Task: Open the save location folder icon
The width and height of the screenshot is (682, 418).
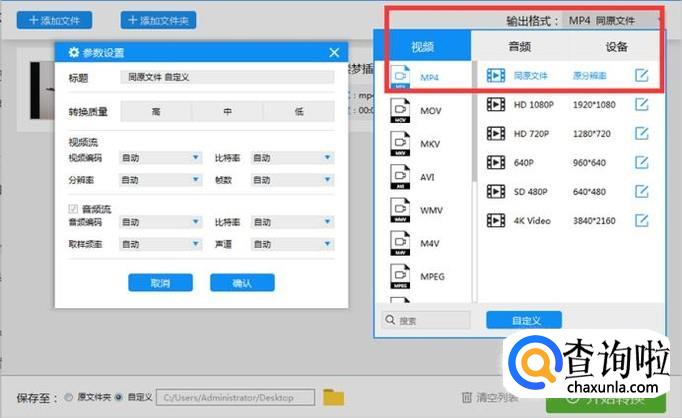Action: pos(333,397)
